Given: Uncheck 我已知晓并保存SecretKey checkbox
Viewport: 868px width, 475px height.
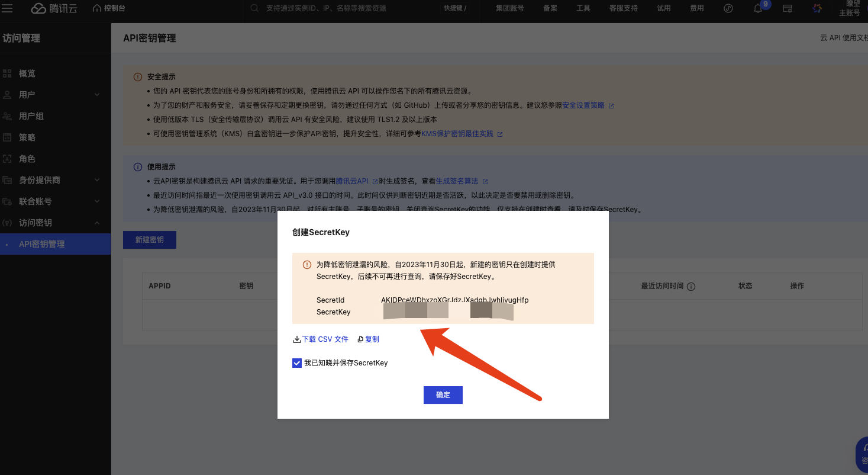Looking at the screenshot, I should click(297, 363).
